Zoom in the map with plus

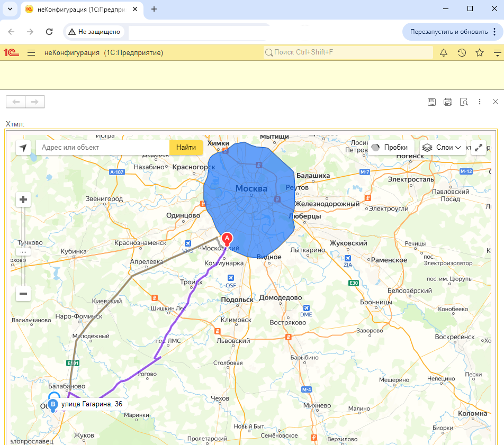tap(23, 199)
